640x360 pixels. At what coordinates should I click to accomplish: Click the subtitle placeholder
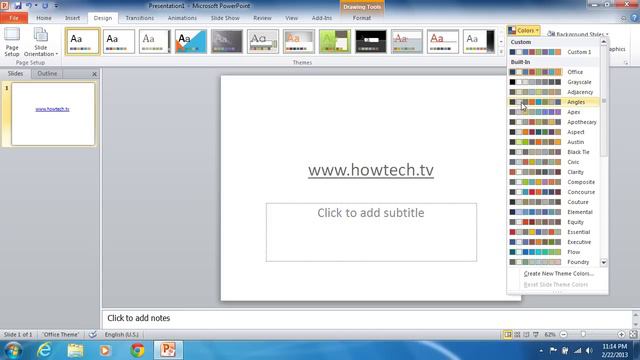371,232
